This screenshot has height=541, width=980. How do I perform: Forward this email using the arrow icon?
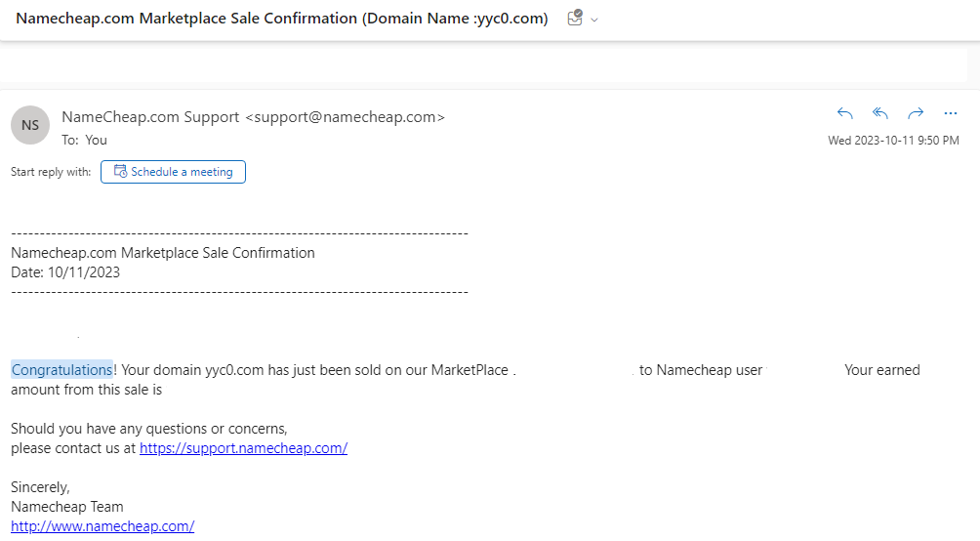pos(916,113)
